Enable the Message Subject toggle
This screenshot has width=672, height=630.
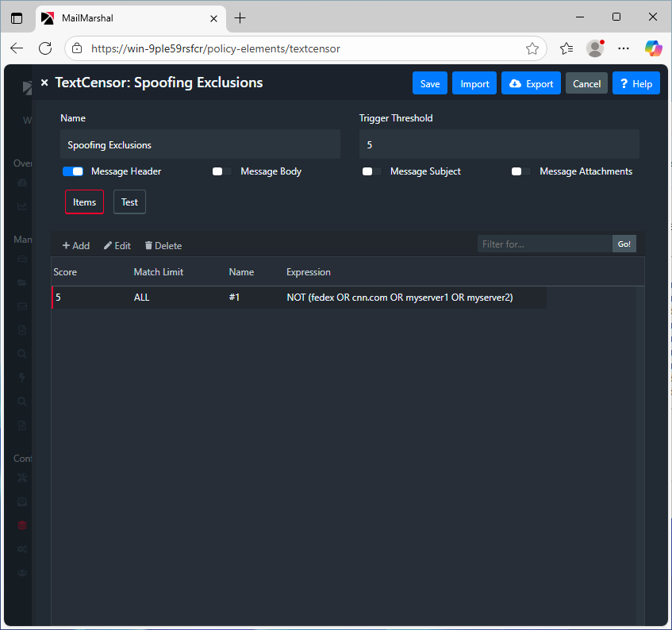pos(371,171)
